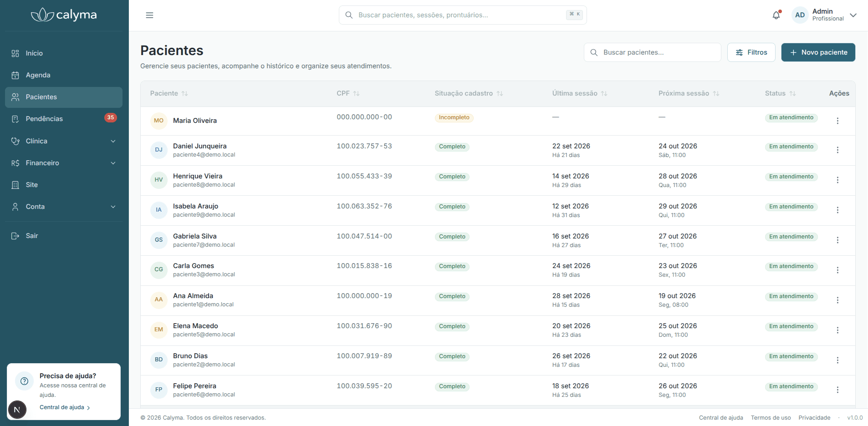Toggle sidebar with the hamburger menu icon
The width and height of the screenshot is (868, 426).
coord(149,15)
